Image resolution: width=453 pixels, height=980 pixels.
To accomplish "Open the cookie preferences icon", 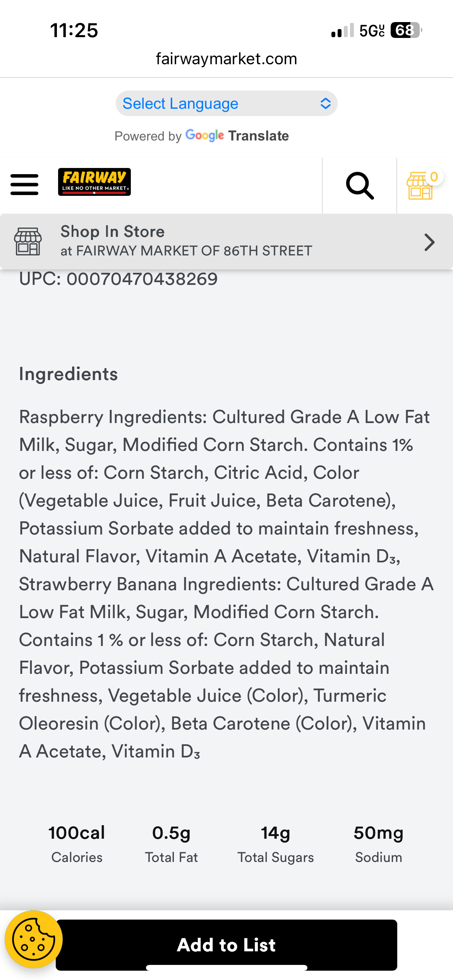I will tap(33, 939).
